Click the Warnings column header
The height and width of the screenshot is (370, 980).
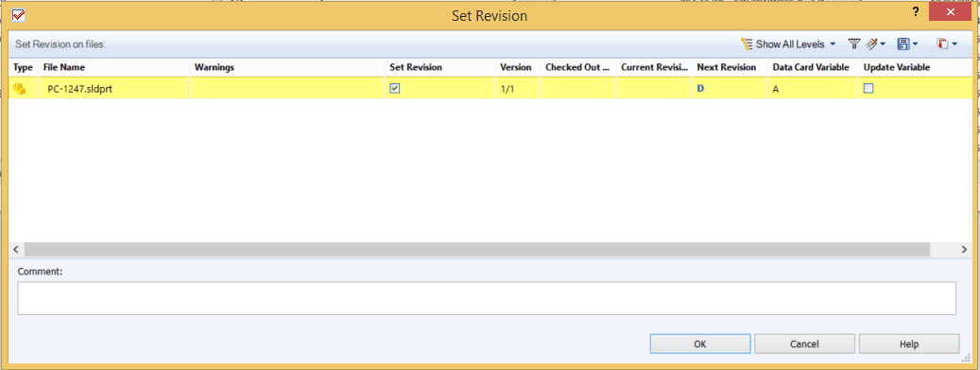[x=287, y=67]
